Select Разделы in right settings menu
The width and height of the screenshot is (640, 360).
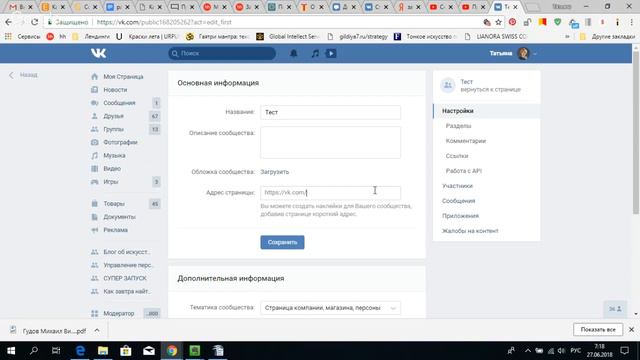pyautogui.click(x=458, y=126)
